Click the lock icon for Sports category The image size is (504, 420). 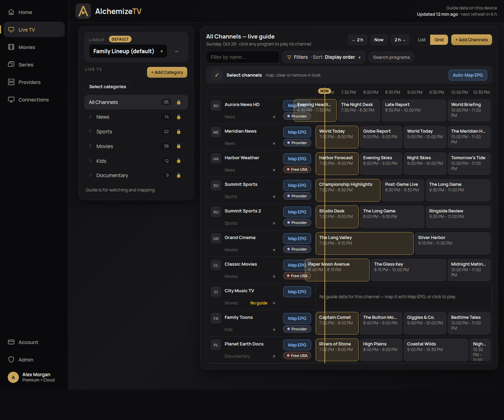pyautogui.click(x=178, y=132)
